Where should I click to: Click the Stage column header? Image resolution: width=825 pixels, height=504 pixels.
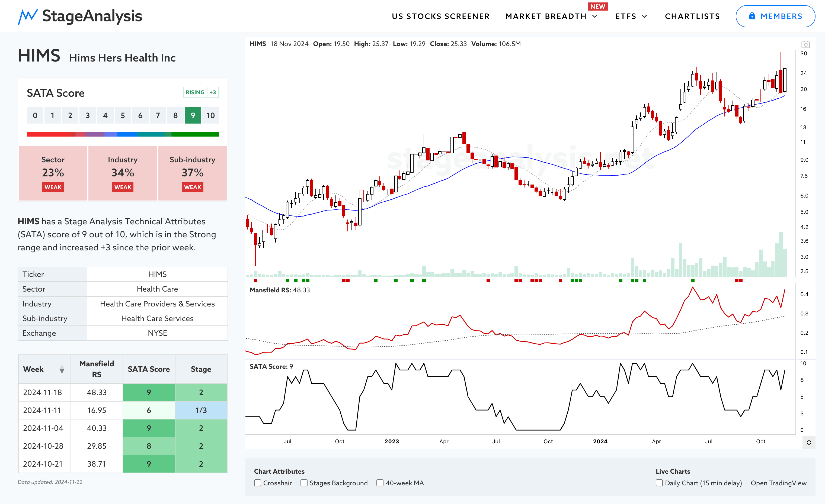click(201, 369)
